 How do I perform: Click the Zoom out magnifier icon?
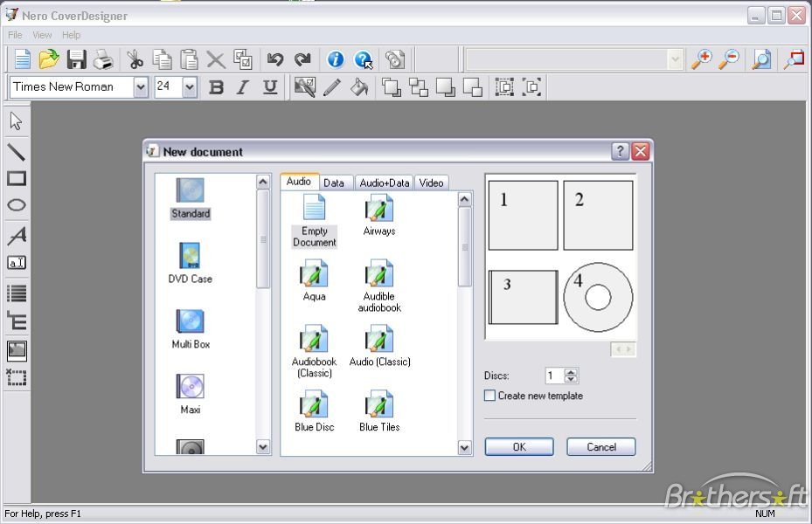tap(729, 59)
